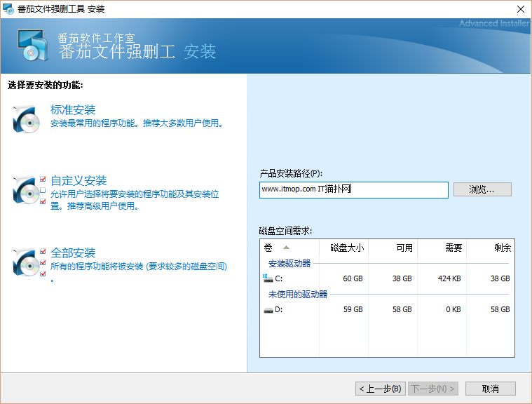Click the 取消 cancel button
The width and height of the screenshot is (532, 404).
coord(490,389)
